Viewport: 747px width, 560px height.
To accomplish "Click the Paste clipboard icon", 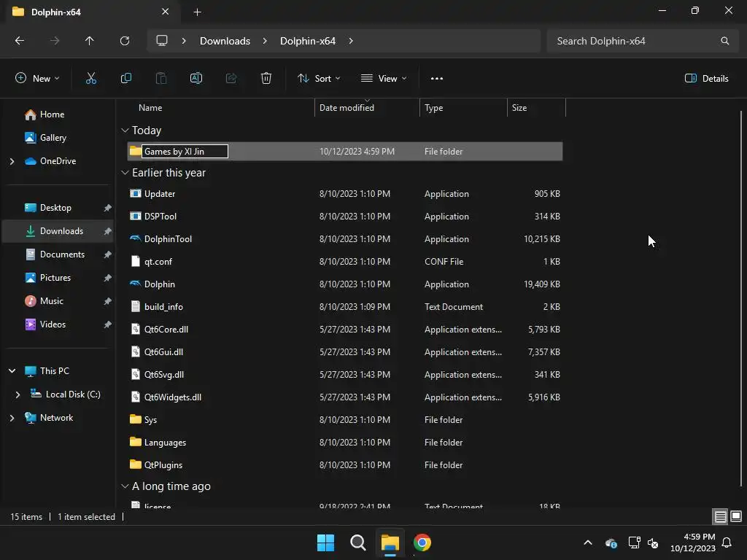I will 161,79.
